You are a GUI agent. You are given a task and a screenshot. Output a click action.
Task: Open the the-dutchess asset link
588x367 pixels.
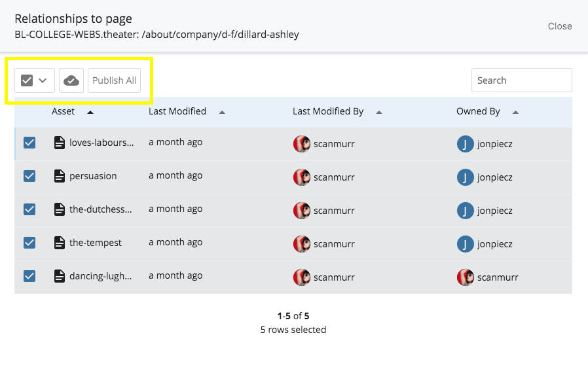click(x=101, y=209)
